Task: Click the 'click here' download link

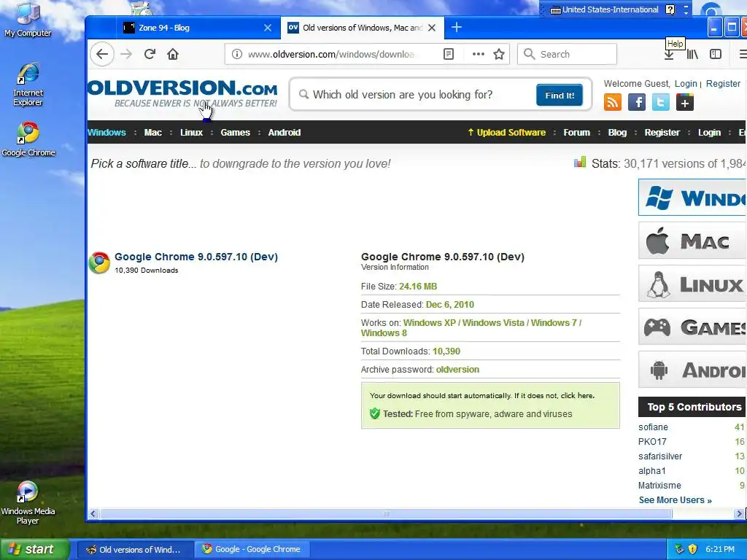Action: [x=577, y=396]
